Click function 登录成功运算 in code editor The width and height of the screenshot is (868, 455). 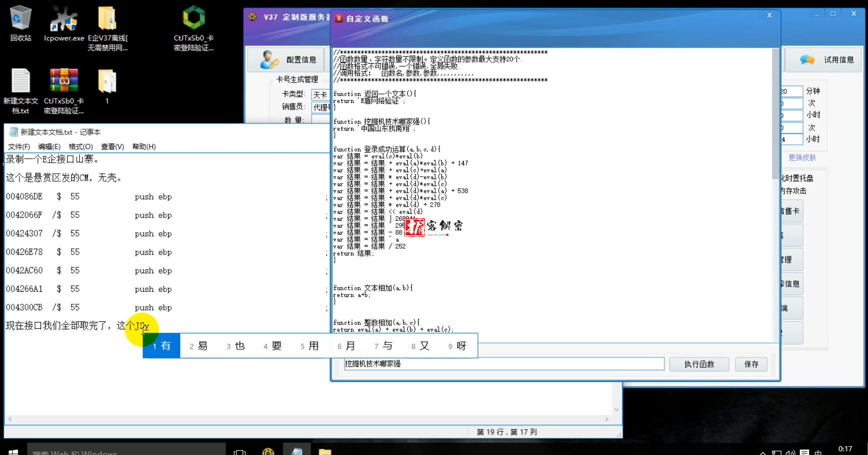coord(387,149)
